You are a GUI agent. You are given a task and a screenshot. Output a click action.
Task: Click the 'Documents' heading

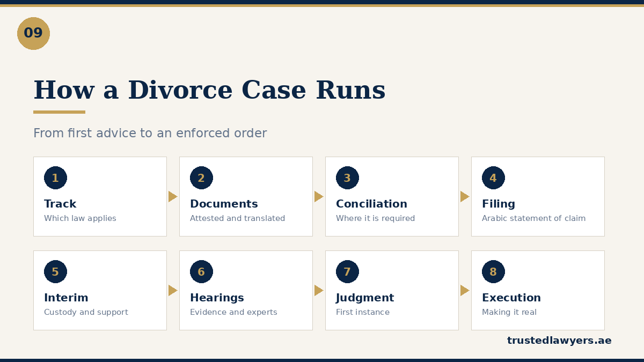tap(224, 204)
